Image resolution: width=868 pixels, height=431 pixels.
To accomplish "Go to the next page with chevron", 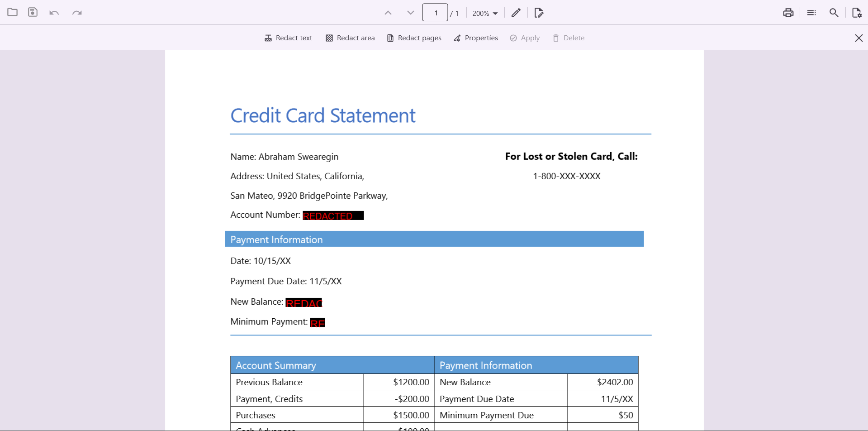I will point(410,13).
